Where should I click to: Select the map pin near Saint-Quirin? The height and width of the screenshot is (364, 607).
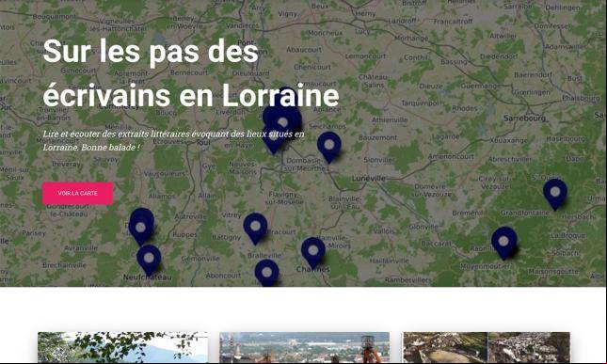tap(555, 194)
